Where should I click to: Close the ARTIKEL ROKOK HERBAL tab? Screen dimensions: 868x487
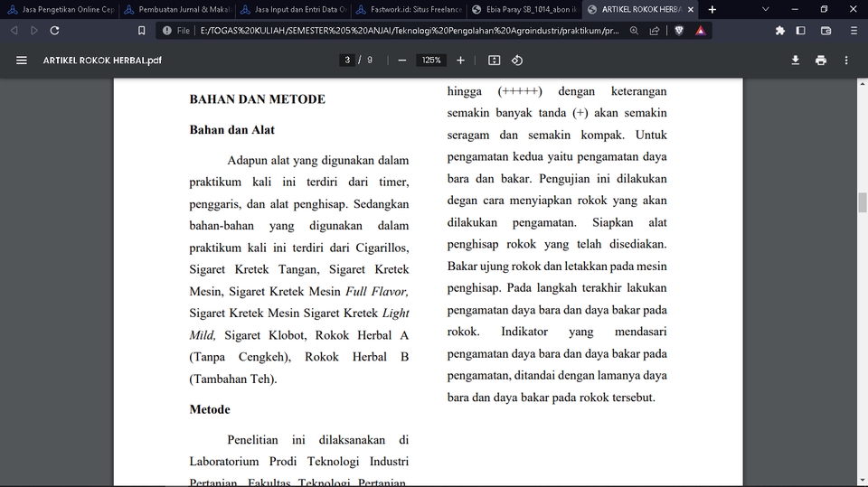(x=690, y=9)
